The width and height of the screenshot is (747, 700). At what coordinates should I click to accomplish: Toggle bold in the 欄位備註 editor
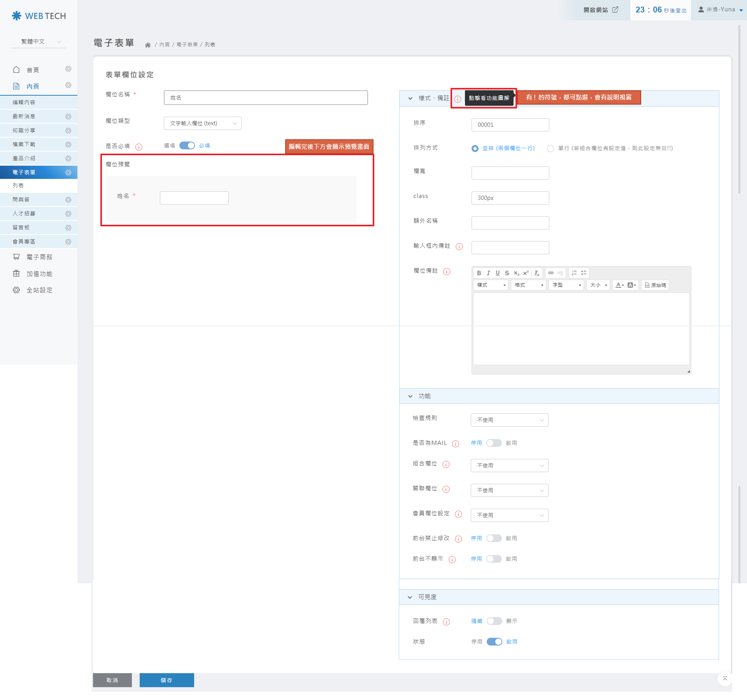(x=479, y=273)
